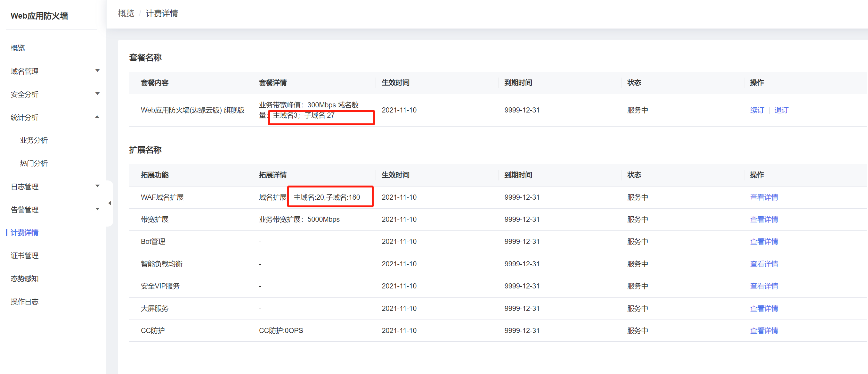Viewport: 868px width, 374px height.
Task: Collapse the sidebar with the arrow handle
Action: coord(110,203)
